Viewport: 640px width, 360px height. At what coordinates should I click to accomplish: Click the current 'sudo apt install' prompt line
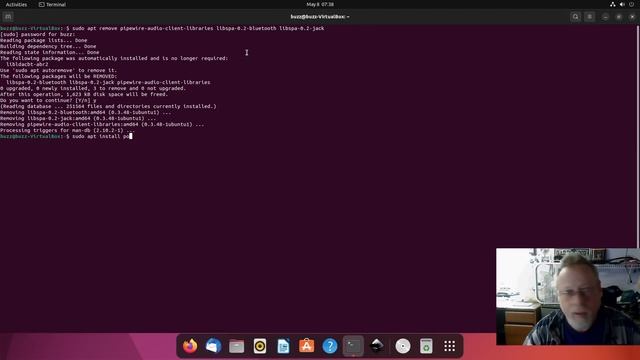(x=66, y=136)
